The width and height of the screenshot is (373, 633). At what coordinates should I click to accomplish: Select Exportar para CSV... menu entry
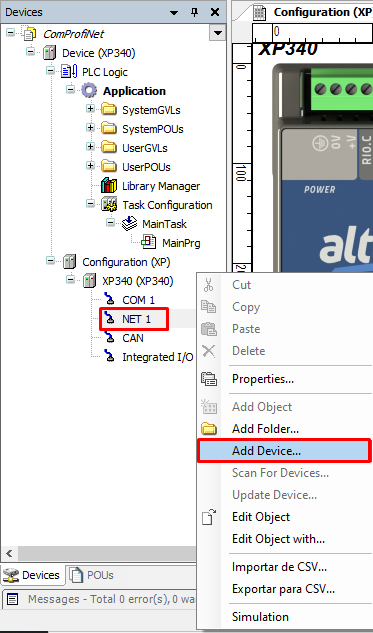[x=284, y=589]
